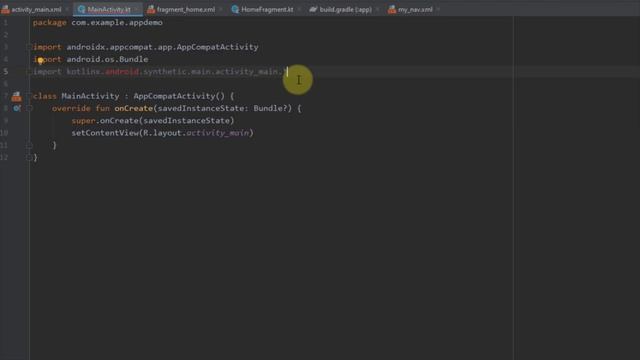Click 'setContentView' call on line 10
The height and width of the screenshot is (360, 640).
pos(105,133)
